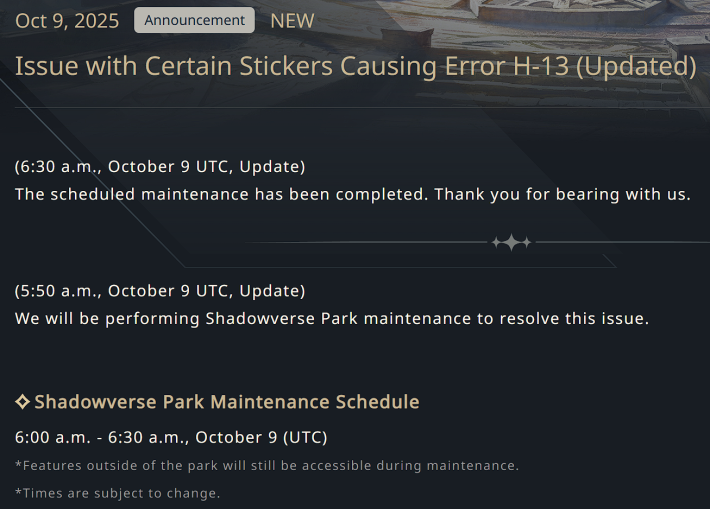This screenshot has width=710, height=509.
Task: Click the 'Times are subject to change' note
Action: [118, 493]
